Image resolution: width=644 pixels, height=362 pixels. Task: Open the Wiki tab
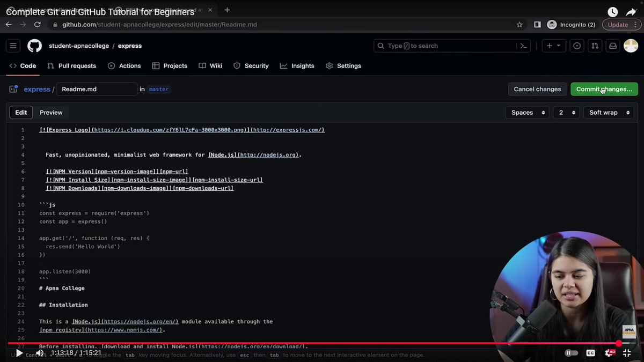coord(210,66)
